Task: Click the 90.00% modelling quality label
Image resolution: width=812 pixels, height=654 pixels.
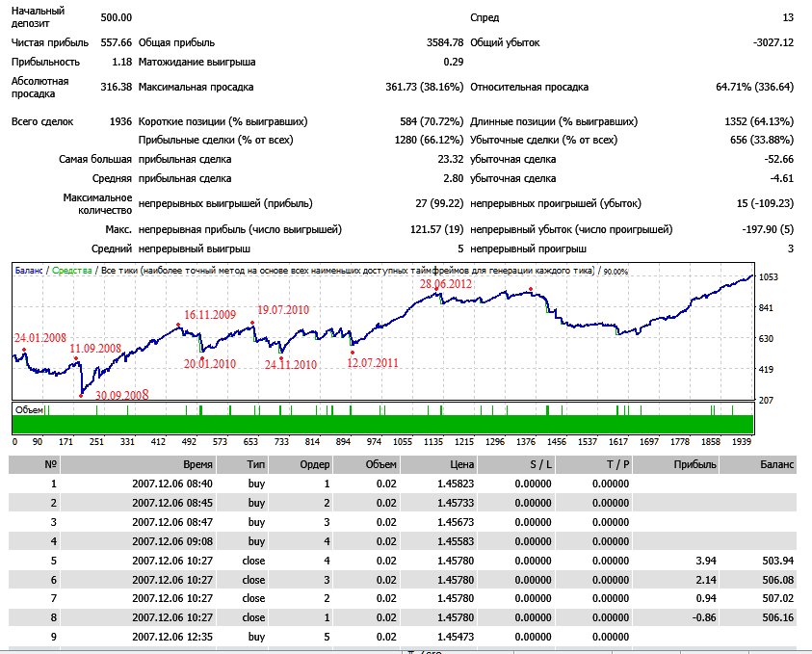Action: click(x=616, y=272)
